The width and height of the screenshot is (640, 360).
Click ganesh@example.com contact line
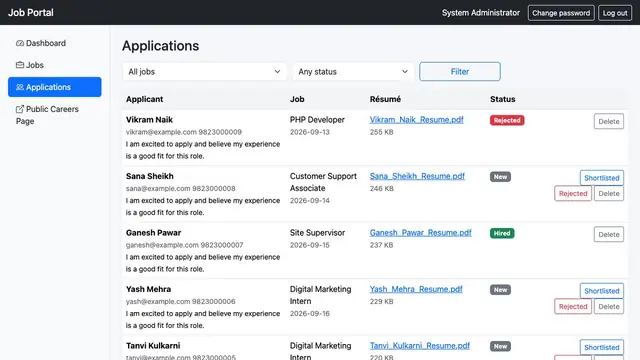coord(184,245)
